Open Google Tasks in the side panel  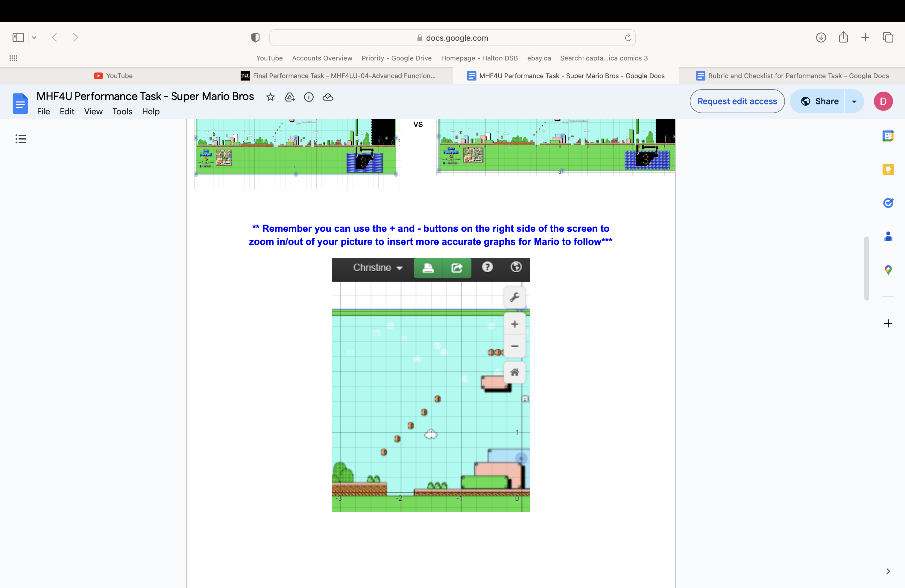click(x=888, y=203)
